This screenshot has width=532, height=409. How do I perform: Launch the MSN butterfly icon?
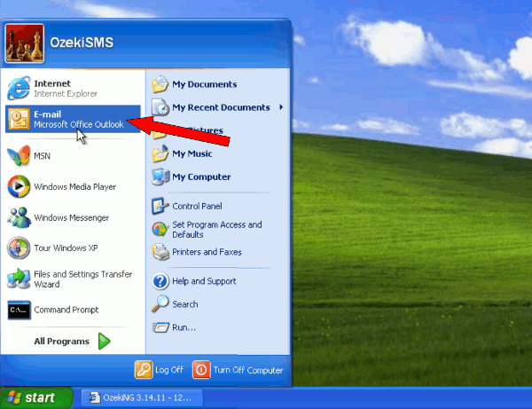coord(19,156)
